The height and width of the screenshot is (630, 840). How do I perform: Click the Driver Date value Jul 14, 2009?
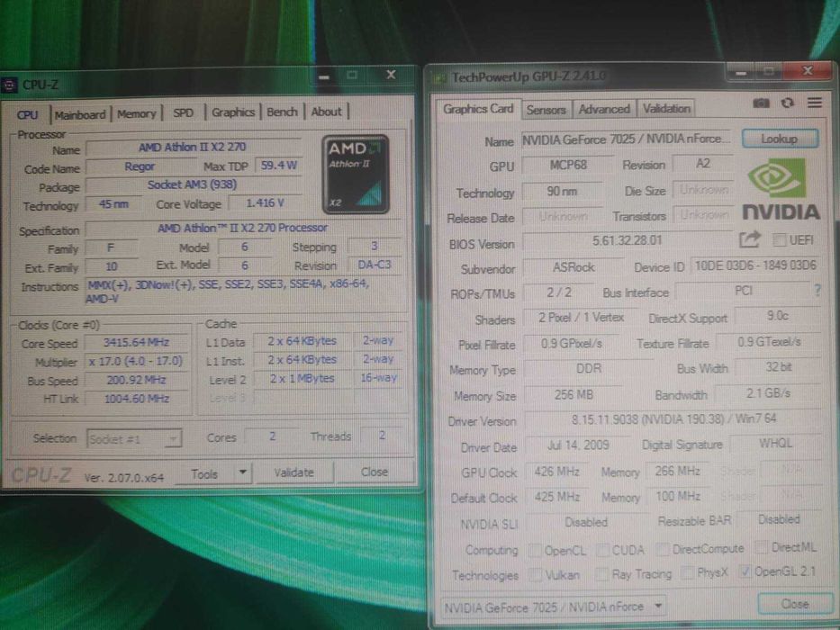pyautogui.click(x=578, y=445)
